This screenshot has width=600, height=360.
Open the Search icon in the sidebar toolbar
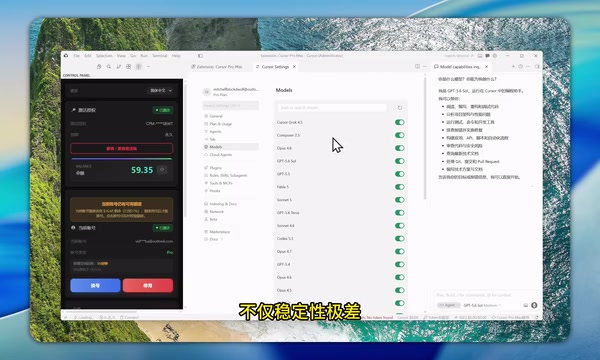point(109,67)
